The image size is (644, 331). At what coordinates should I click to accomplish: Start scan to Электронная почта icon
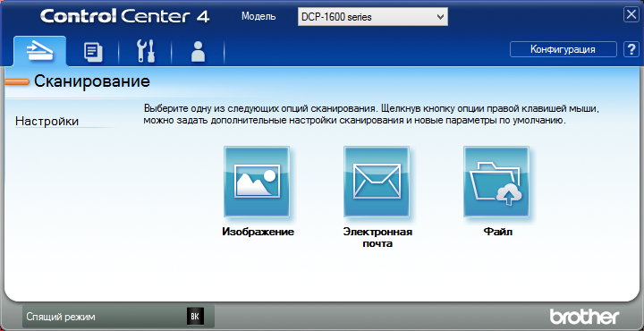pyautogui.click(x=377, y=181)
